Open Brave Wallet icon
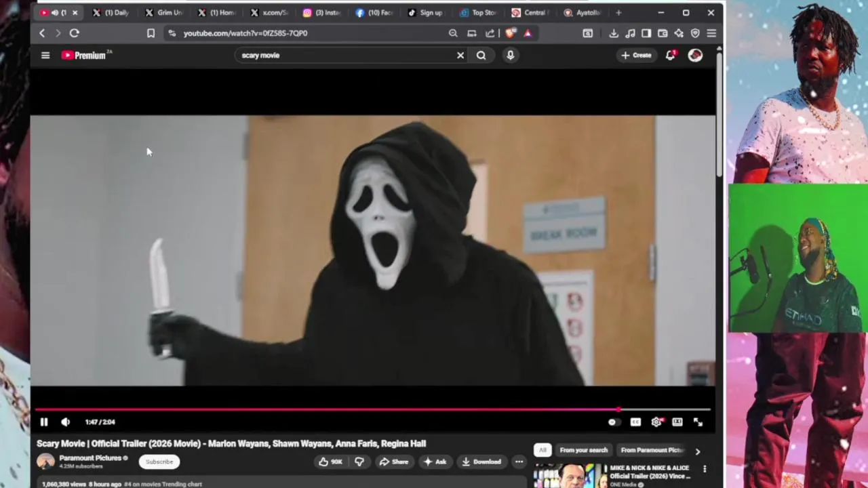Viewport: 868px width, 488px height. 663,33
